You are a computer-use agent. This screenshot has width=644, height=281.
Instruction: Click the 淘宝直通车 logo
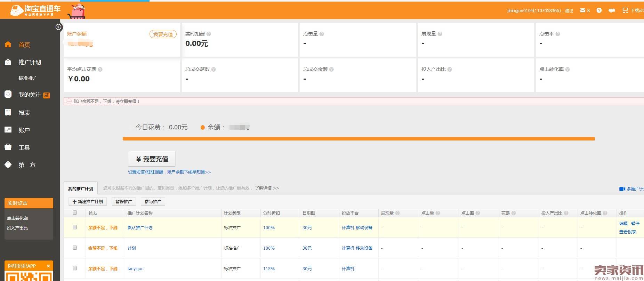coord(35,10)
